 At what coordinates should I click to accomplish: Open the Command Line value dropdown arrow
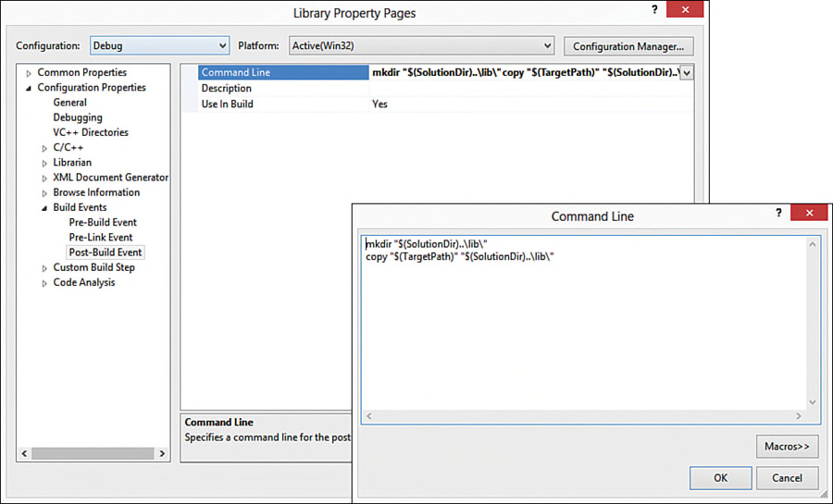coord(687,73)
